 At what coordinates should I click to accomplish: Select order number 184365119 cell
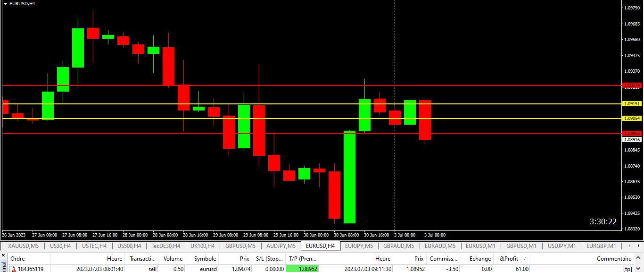(31, 269)
